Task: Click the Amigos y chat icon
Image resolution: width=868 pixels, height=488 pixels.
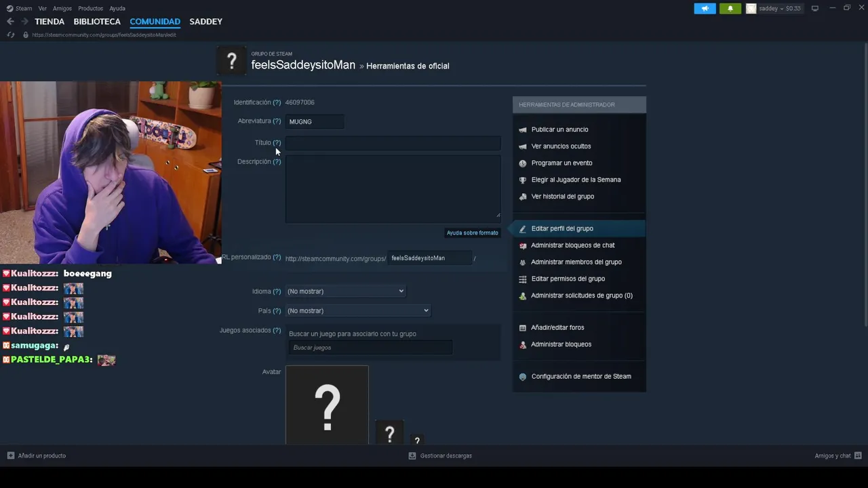Action: (858, 455)
